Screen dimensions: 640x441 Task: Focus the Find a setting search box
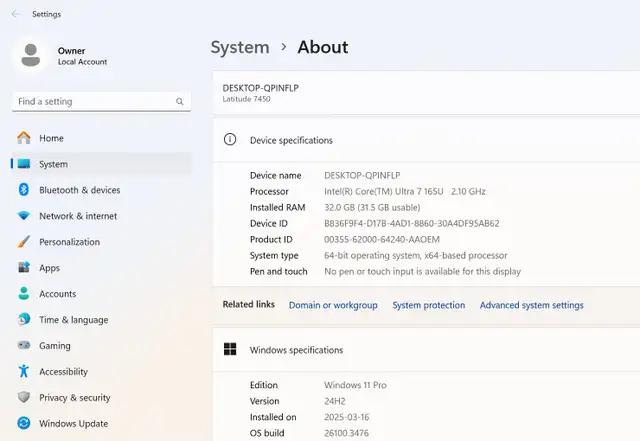tap(101, 101)
